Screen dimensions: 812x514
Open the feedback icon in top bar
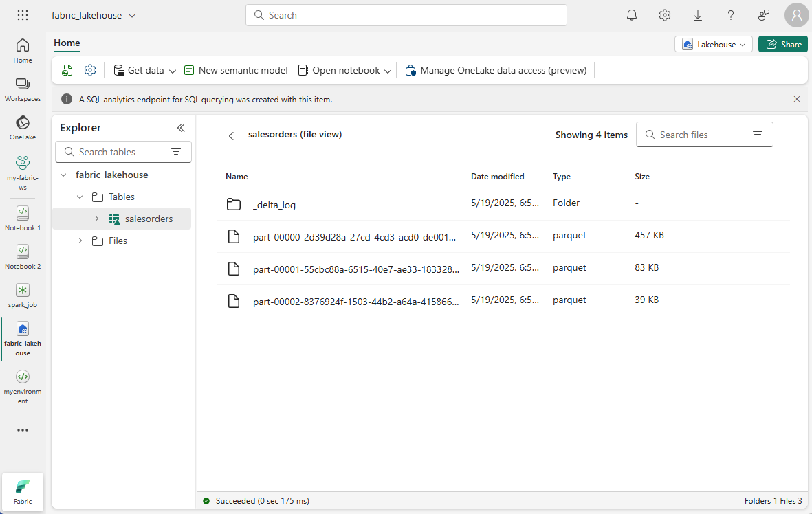[763, 15]
